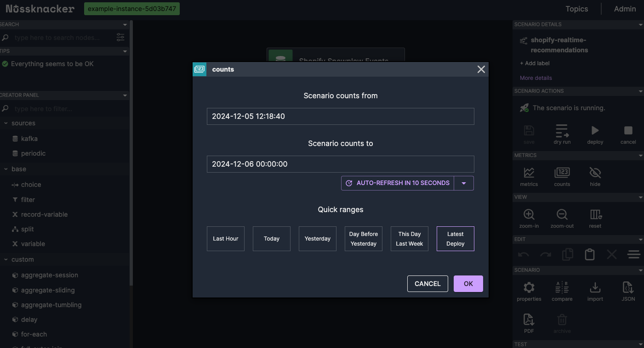
Task: Click the counts dialog header icon
Action: (x=199, y=69)
